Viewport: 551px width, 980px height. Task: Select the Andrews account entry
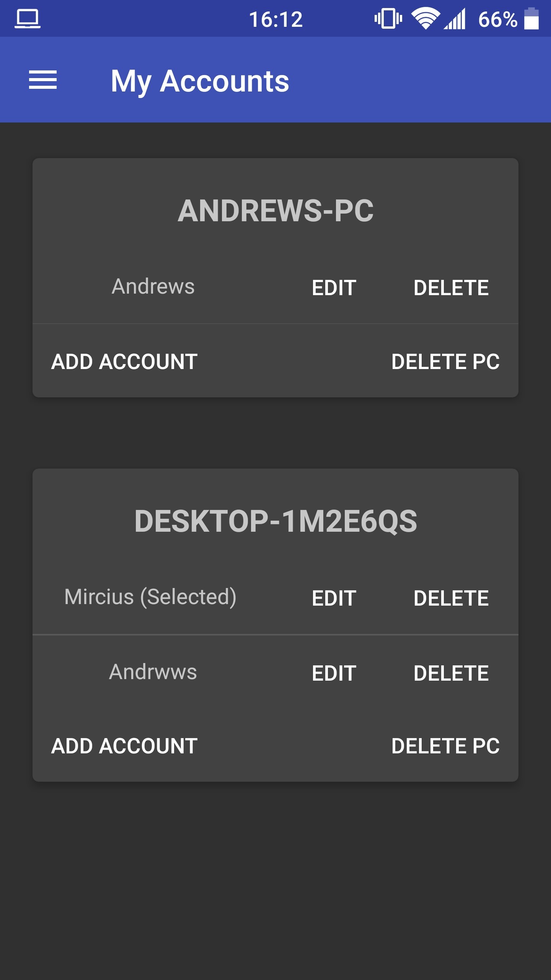click(153, 286)
